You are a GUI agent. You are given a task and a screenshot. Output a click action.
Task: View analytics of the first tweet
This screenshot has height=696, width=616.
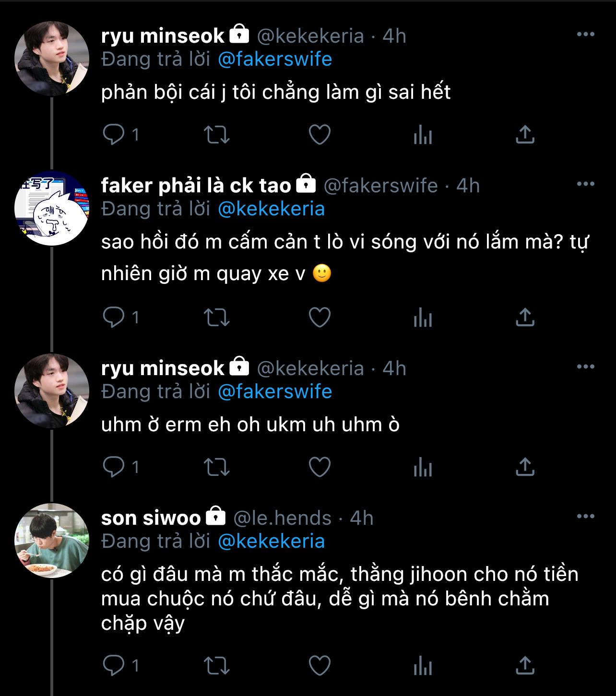(x=423, y=135)
